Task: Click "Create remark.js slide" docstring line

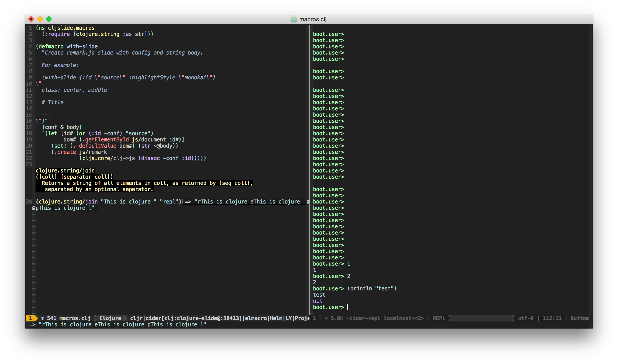Action: coord(122,53)
